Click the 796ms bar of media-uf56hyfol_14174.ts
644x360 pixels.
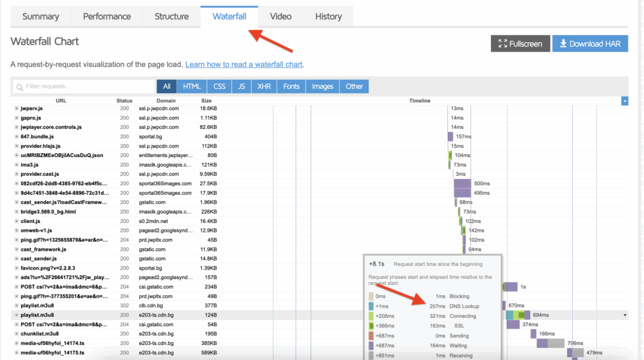(550, 343)
